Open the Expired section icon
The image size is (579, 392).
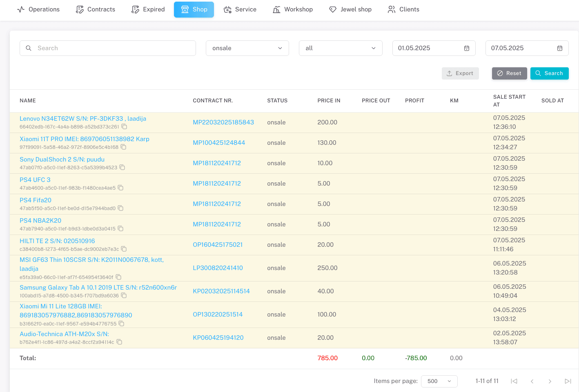tap(135, 9)
